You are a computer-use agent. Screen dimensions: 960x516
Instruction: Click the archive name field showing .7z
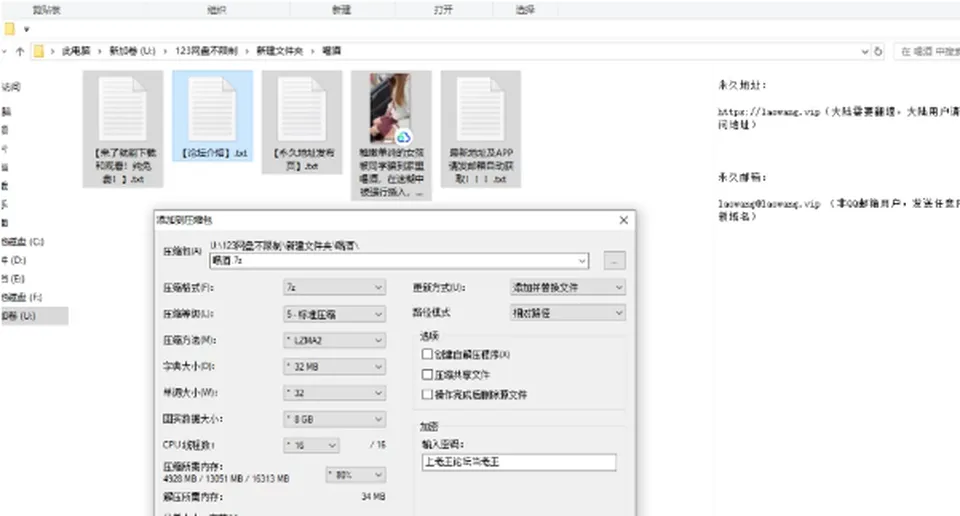(x=399, y=261)
